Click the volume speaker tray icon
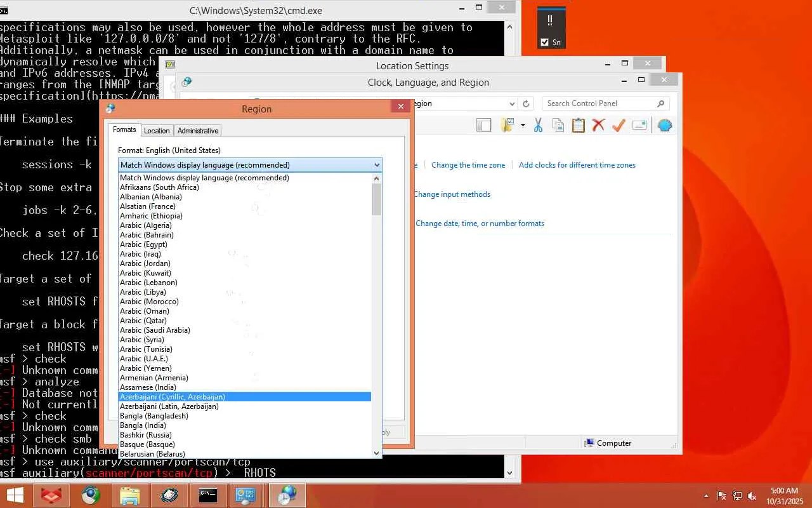Viewport: 812px width, 508px height. [752, 496]
